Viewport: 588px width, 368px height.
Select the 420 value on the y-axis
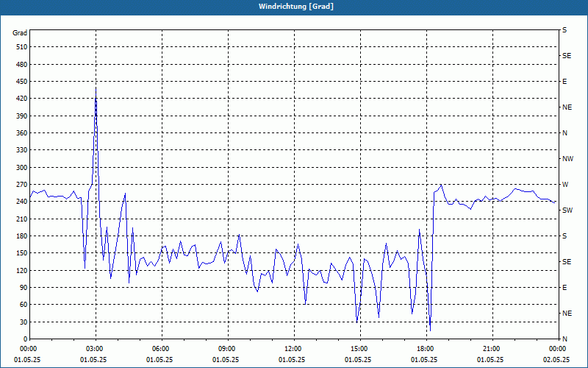(22, 99)
